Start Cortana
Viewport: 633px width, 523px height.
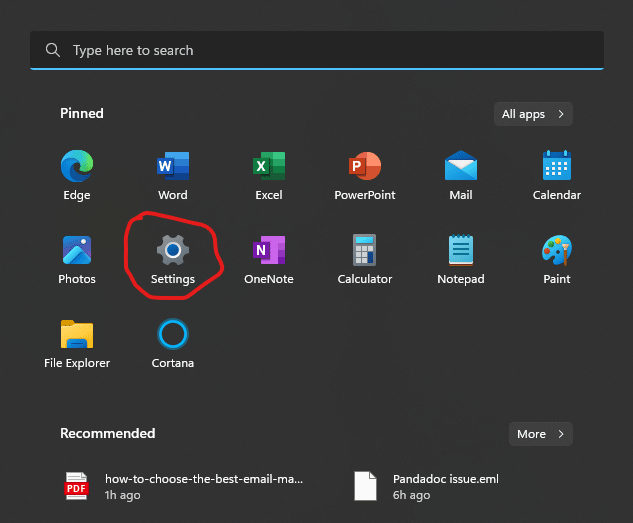click(x=173, y=343)
